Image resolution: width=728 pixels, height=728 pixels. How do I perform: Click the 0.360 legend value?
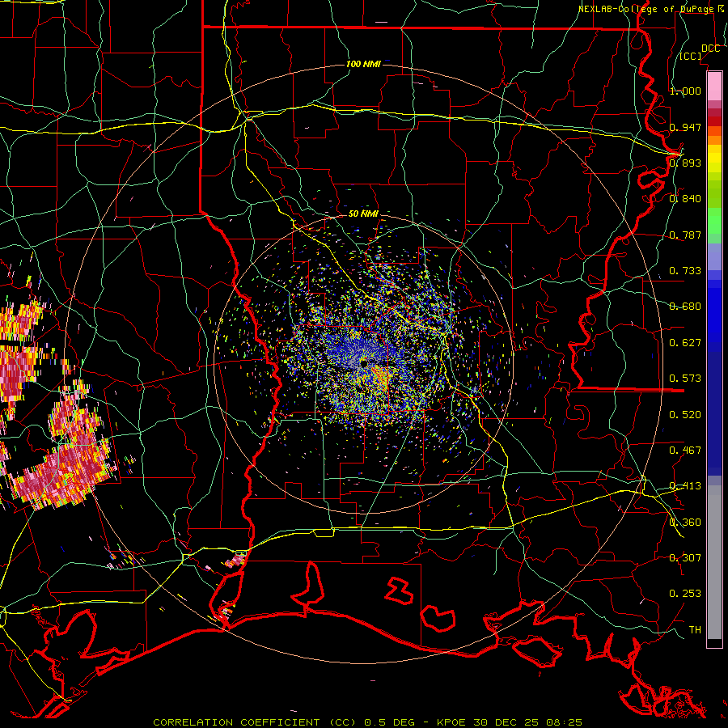point(685,523)
